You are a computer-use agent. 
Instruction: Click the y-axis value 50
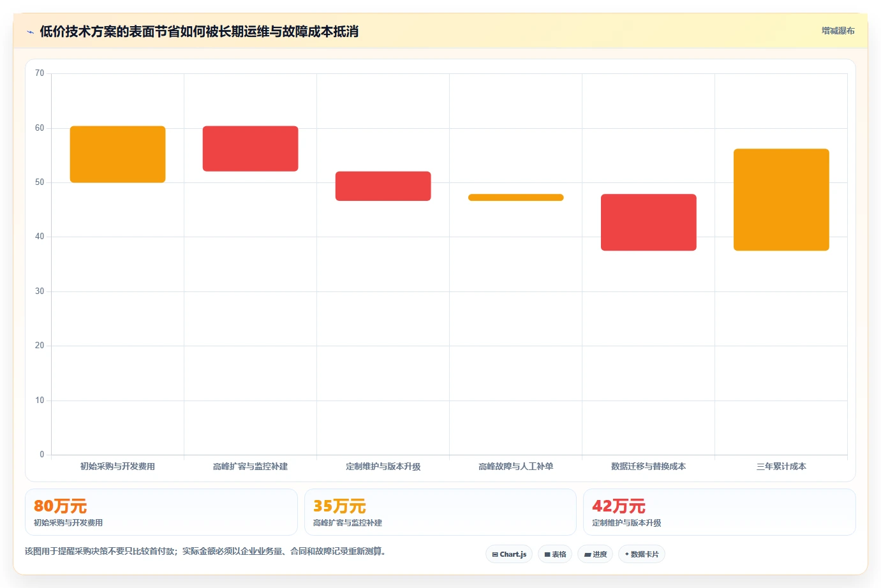(x=40, y=182)
